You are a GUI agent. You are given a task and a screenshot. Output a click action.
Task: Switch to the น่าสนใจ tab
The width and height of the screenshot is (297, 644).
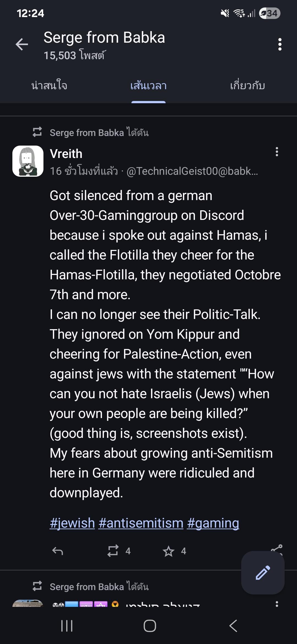tap(50, 86)
